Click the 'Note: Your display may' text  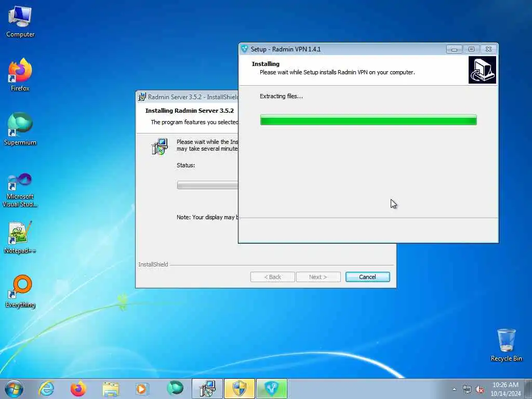(207, 217)
